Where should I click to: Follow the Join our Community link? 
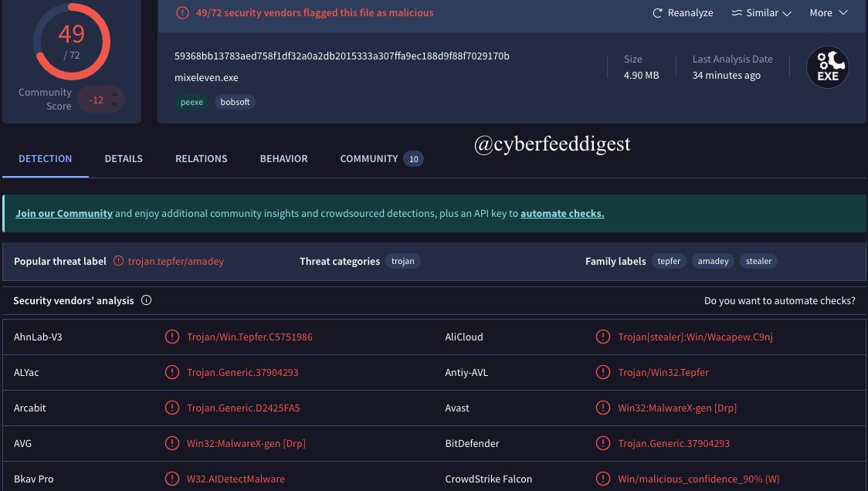tap(63, 214)
